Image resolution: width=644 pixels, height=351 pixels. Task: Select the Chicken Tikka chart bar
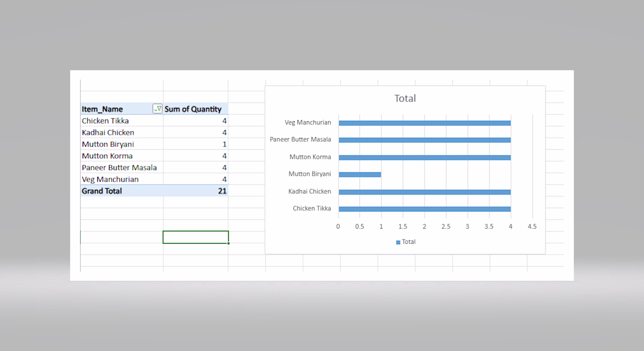coord(424,209)
